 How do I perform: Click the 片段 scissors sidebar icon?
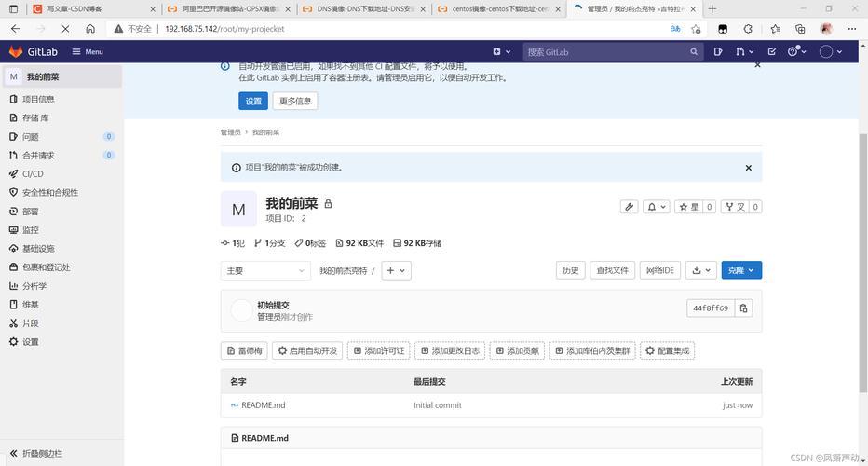tap(13, 323)
